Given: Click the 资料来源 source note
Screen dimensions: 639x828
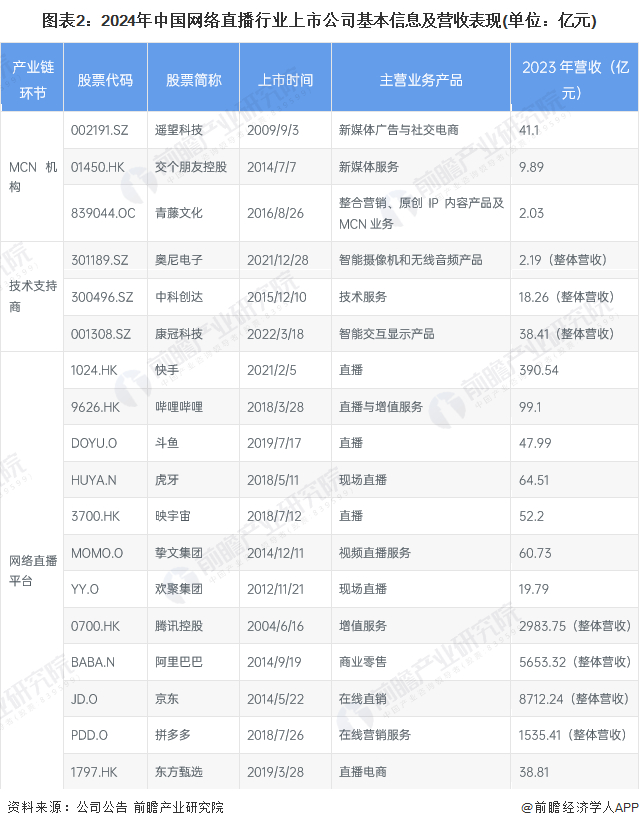Looking at the screenshot, I should (115, 807).
